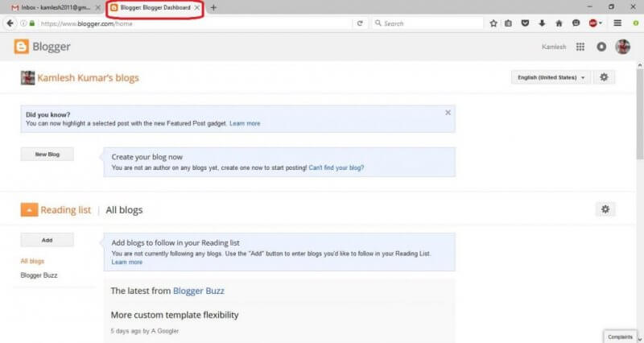
Task: Click the All blogs heading text
Action: 125,210
